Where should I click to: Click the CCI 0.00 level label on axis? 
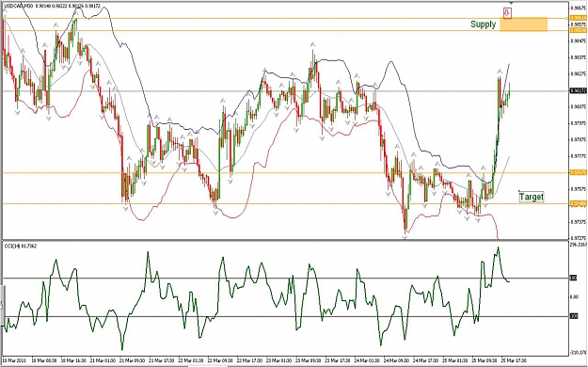pos(574,297)
